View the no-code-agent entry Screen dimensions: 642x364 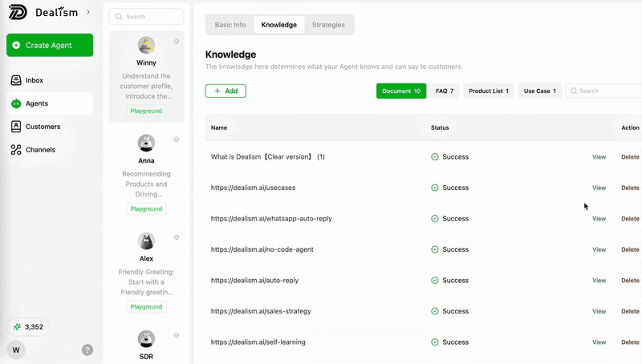click(x=599, y=249)
